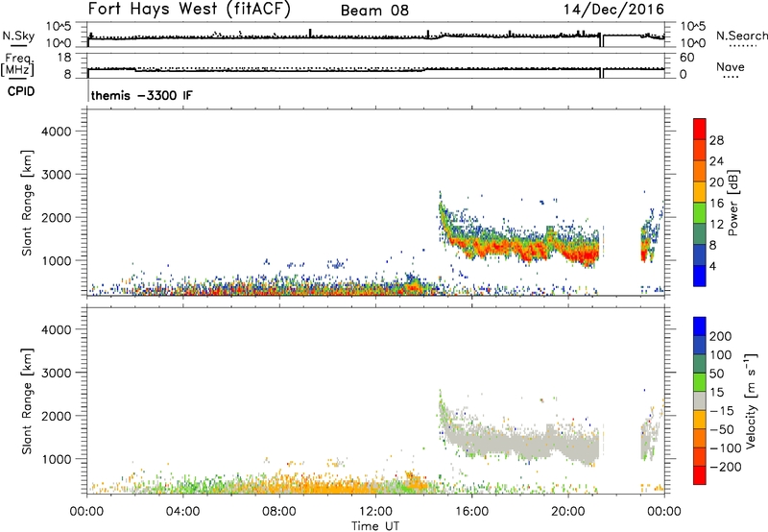This screenshot has height=532, width=768.
Task: Click the '12:00' time axis tick label
Action: pyautogui.click(x=375, y=512)
